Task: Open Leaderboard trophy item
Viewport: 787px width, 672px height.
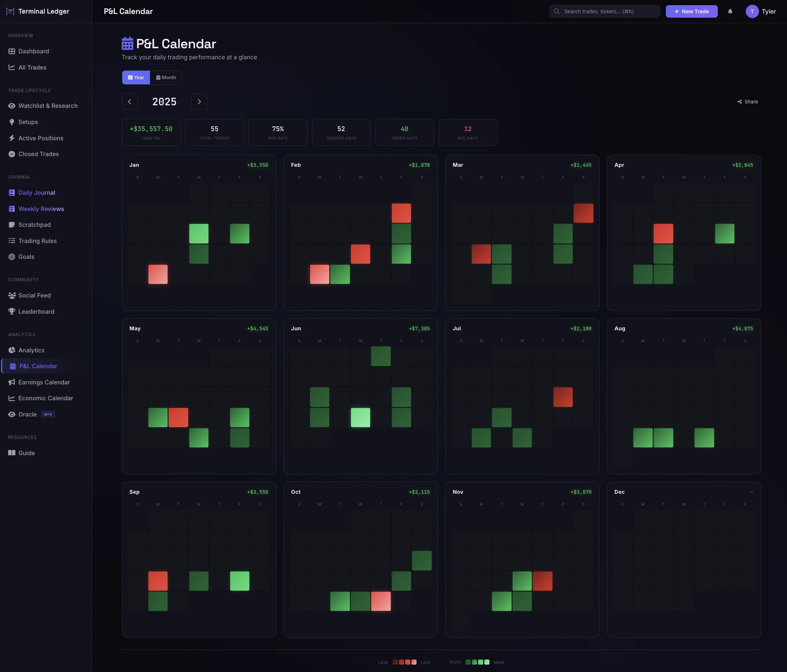Action: (x=36, y=312)
